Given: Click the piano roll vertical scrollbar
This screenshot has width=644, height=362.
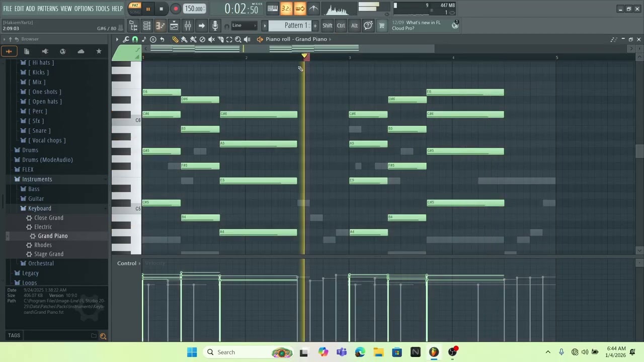Looking at the screenshot, I should (639, 151).
